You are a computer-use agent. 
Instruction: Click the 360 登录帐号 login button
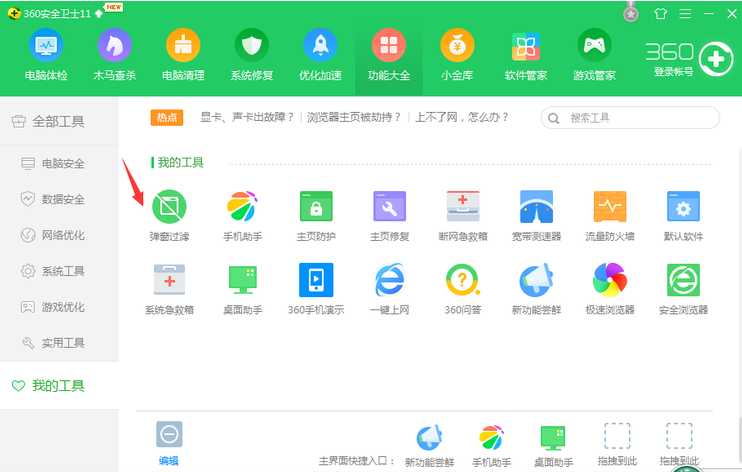[x=689, y=59]
